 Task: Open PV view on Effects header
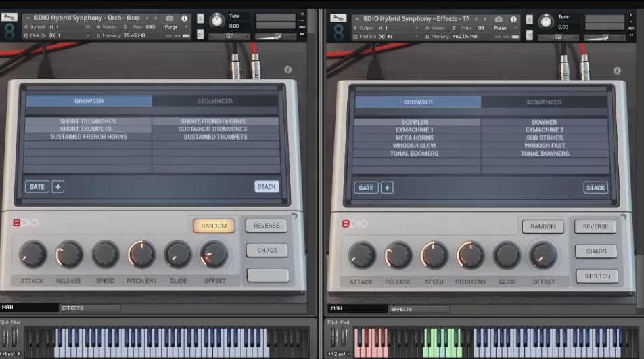(x=631, y=35)
